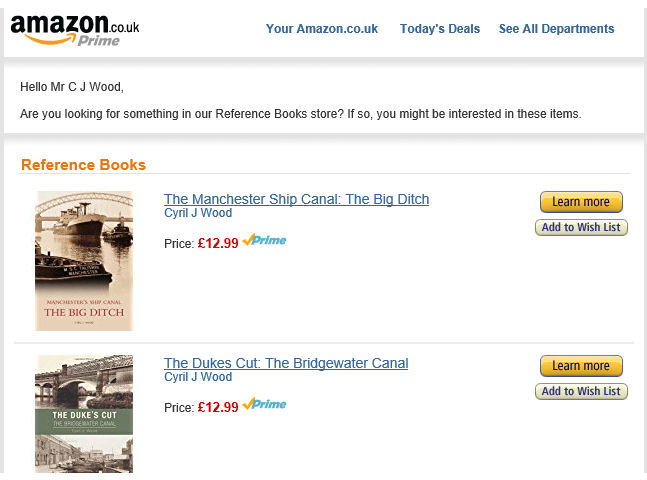Click the Hello Mr C J Wood greeting
647x480 pixels.
point(72,87)
